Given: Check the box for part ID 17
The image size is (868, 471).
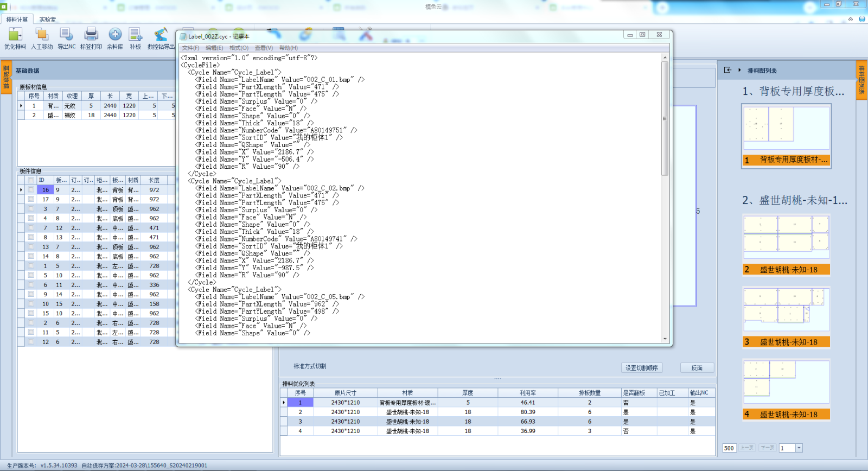Looking at the screenshot, I should pos(31,199).
